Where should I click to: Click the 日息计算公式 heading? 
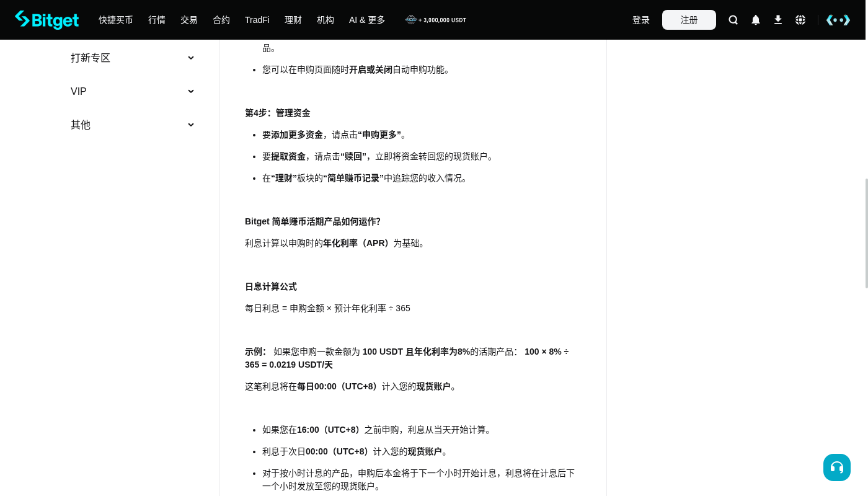tap(271, 286)
